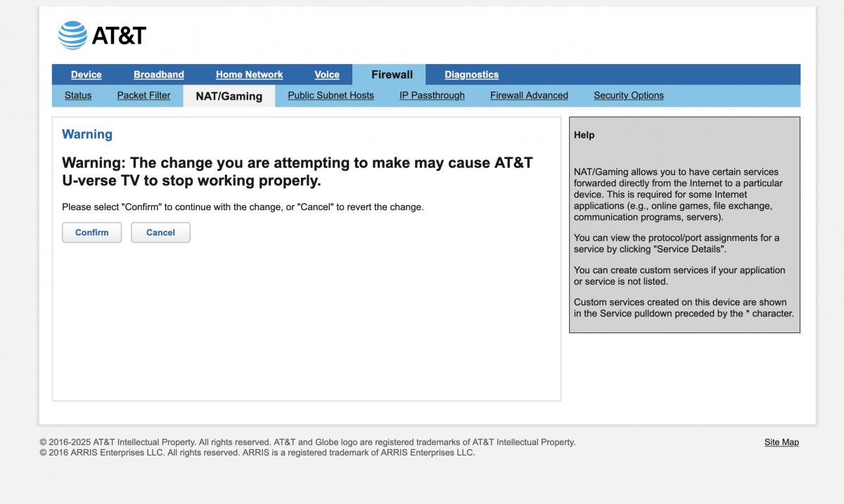The width and height of the screenshot is (844, 504).
Task: Open Packet Filter sub-tab
Action: (143, 96)
